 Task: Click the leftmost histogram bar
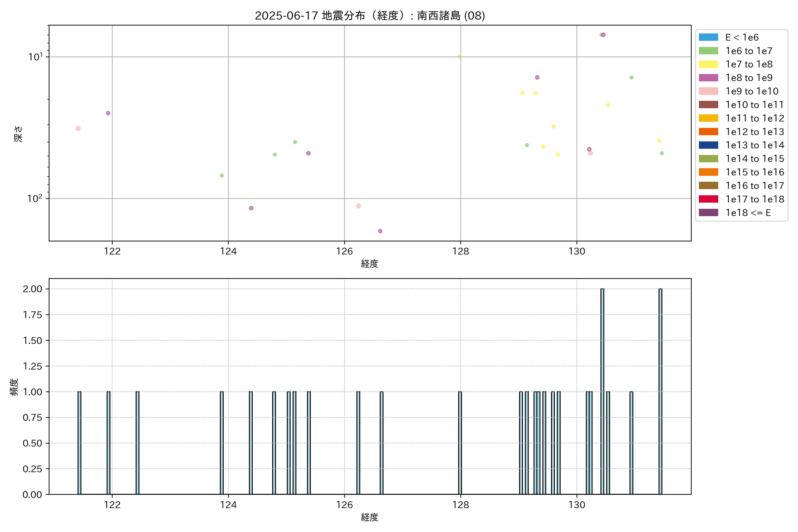[x=79, y=443]
